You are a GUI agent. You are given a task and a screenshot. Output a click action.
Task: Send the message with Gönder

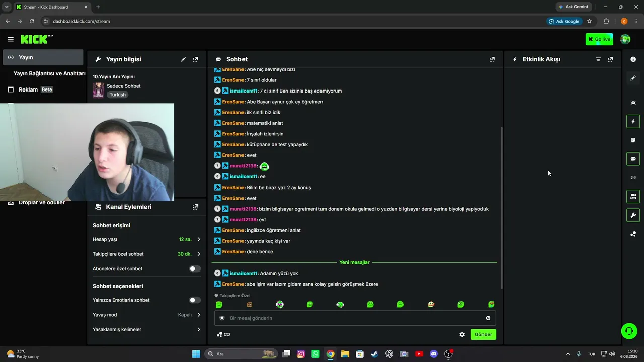pos(484,334)
